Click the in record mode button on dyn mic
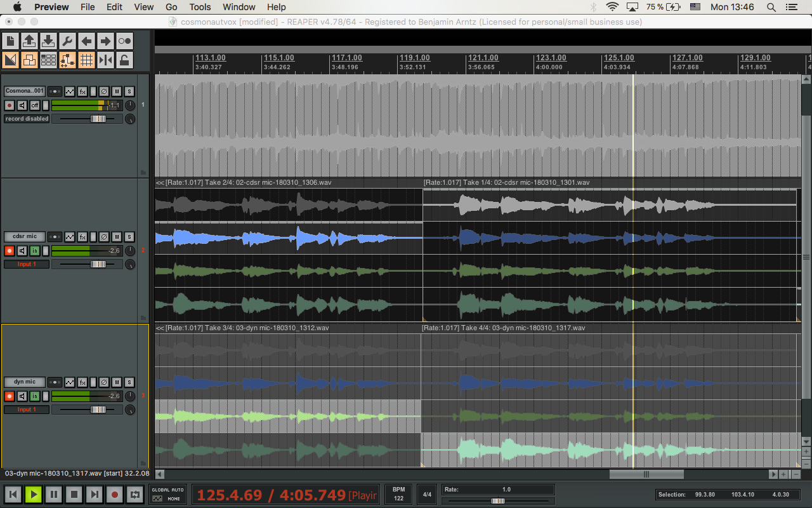812x508 pixels. coord(35,396)
